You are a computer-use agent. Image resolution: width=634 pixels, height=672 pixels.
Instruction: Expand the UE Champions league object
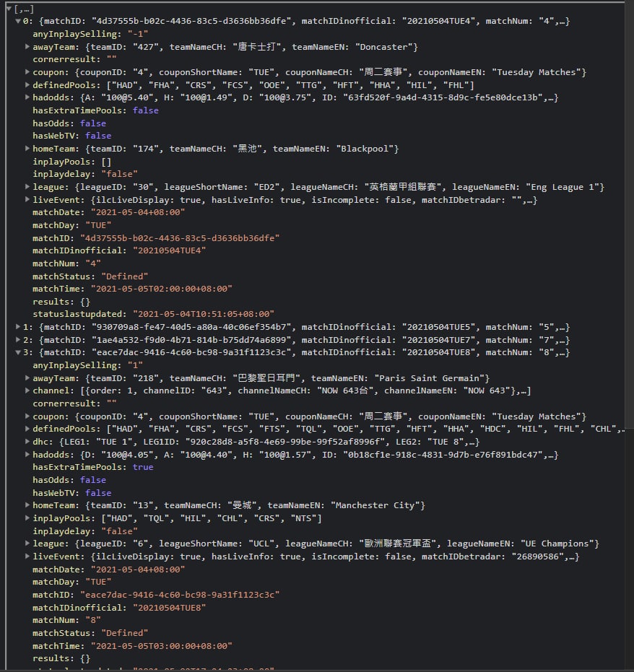[27, 544]
